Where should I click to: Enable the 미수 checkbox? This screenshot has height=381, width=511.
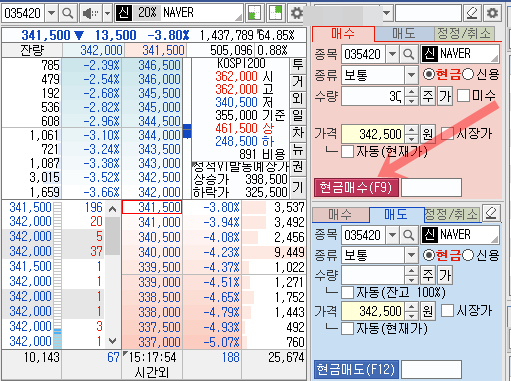tap(463, 96)
